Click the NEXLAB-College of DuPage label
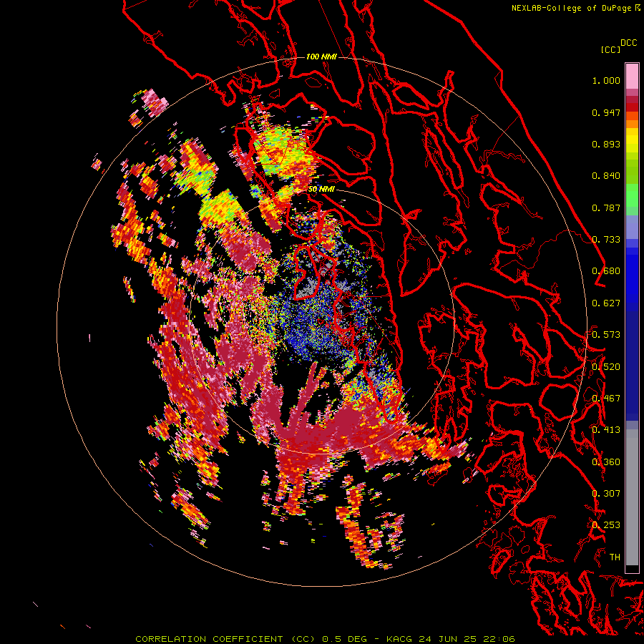The width and height of the screenshot is (644, 644). click(573, 8)
